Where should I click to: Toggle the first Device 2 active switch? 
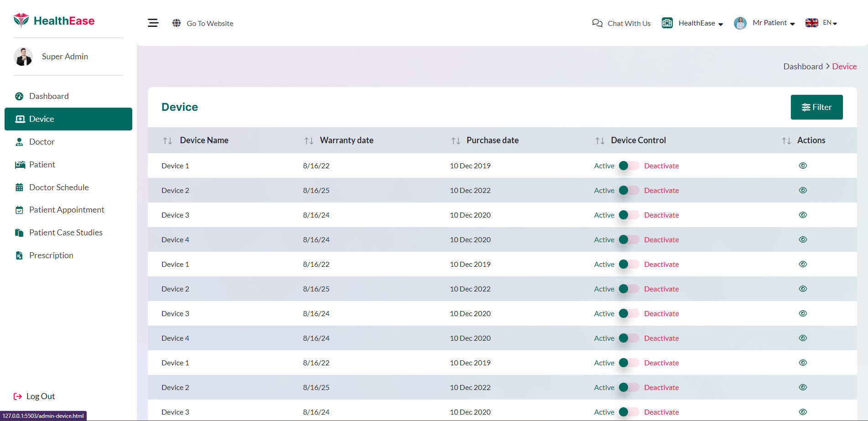(x=629, y=190)
